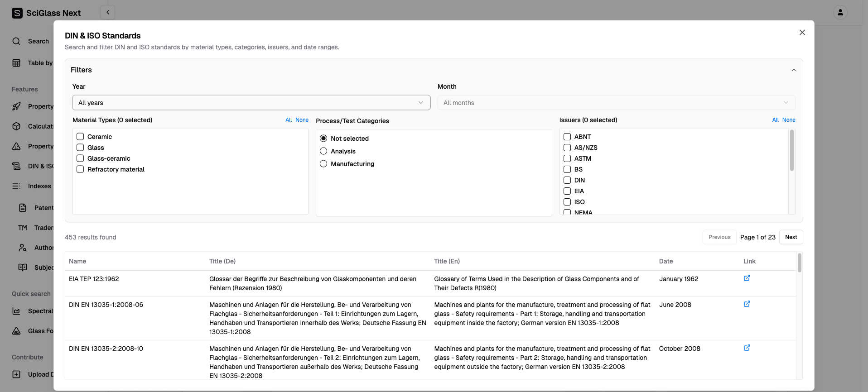This screenshot has width=868, height=392.
Task: Tick the Refractory material checkbox
Action: click(x=80, y=169)
